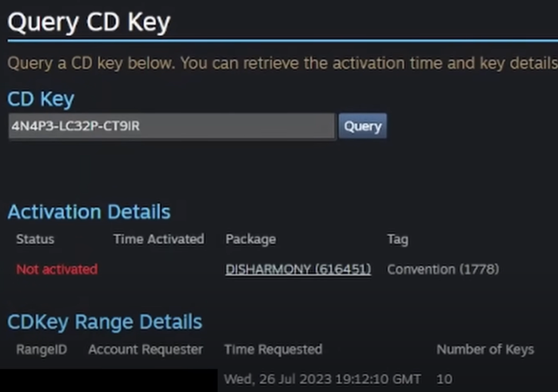The width and height of the screenshot is (558, 392).
Task: Click the Convention (1778) tag value
Action: 442,269
